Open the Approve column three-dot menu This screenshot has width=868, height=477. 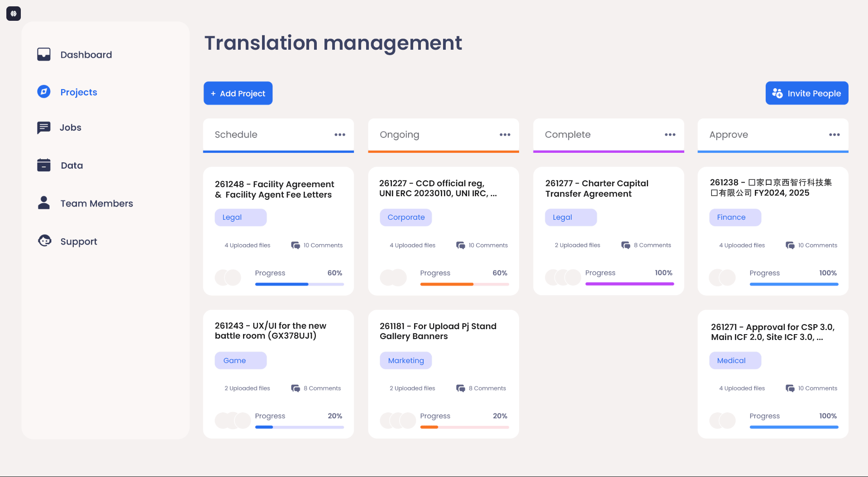[835, 135]
